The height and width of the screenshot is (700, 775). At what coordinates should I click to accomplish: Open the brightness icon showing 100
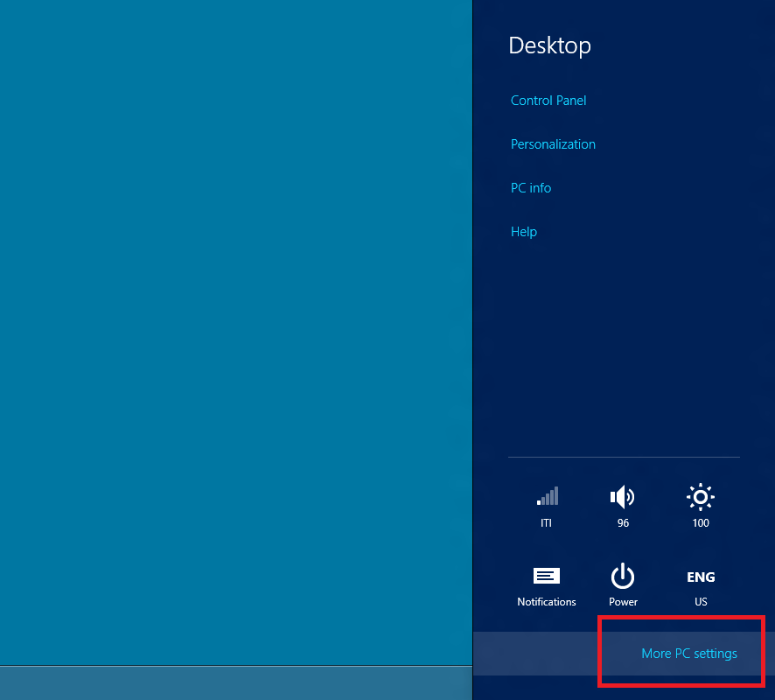point(700,499)
